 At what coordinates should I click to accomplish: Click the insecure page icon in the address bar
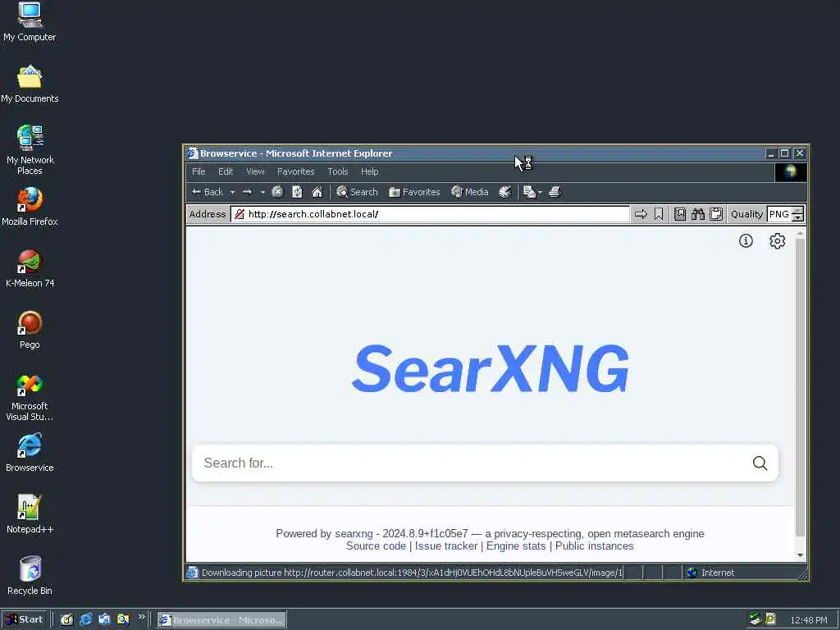[240, 214]
